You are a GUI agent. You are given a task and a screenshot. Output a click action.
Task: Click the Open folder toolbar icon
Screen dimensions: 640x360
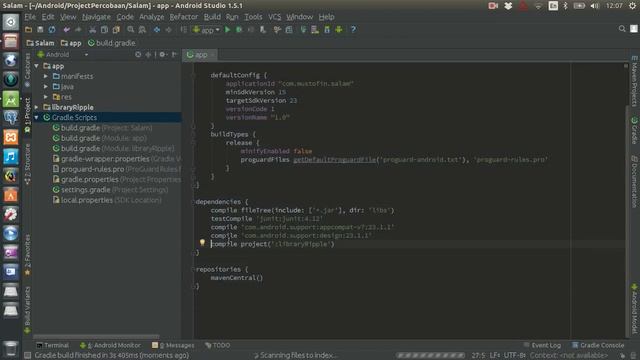[29, 30]
